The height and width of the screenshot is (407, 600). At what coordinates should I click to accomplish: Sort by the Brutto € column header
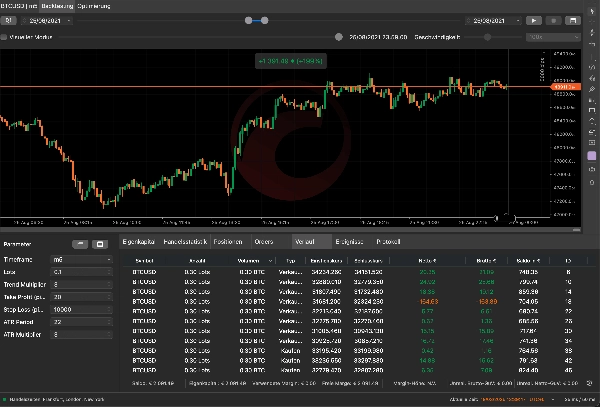(x=486, y=261)
